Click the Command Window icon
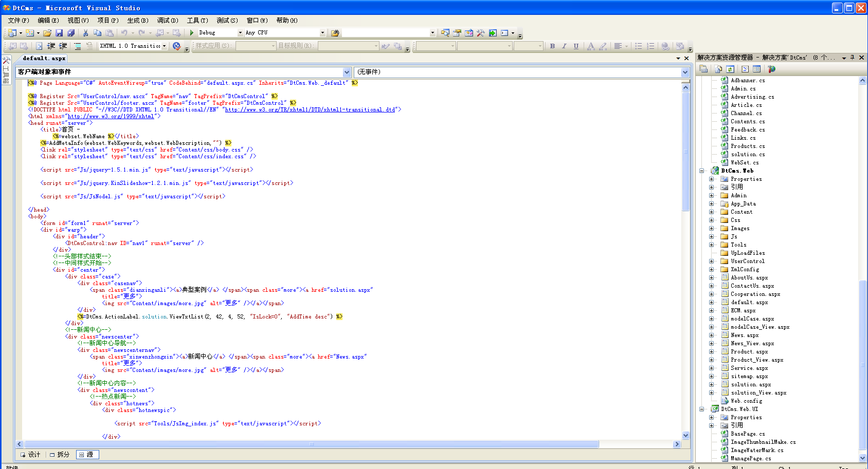868x469 pixels. point(504,33)
